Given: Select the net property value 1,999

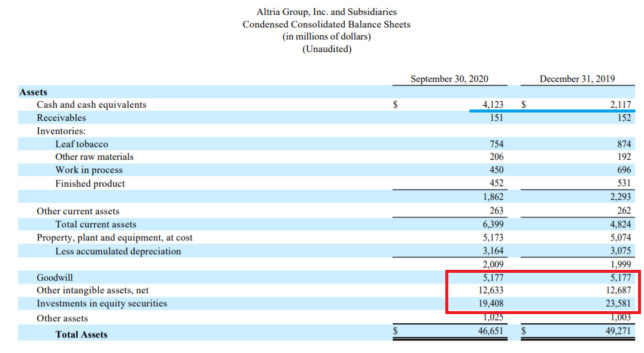Looking at the screenshot, I should tap(620, 264).
